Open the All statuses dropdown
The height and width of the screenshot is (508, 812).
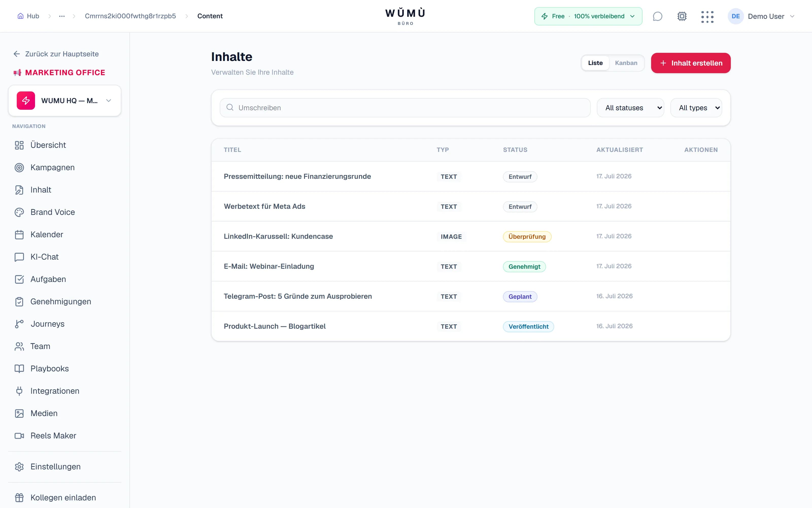tap(630, 108)
